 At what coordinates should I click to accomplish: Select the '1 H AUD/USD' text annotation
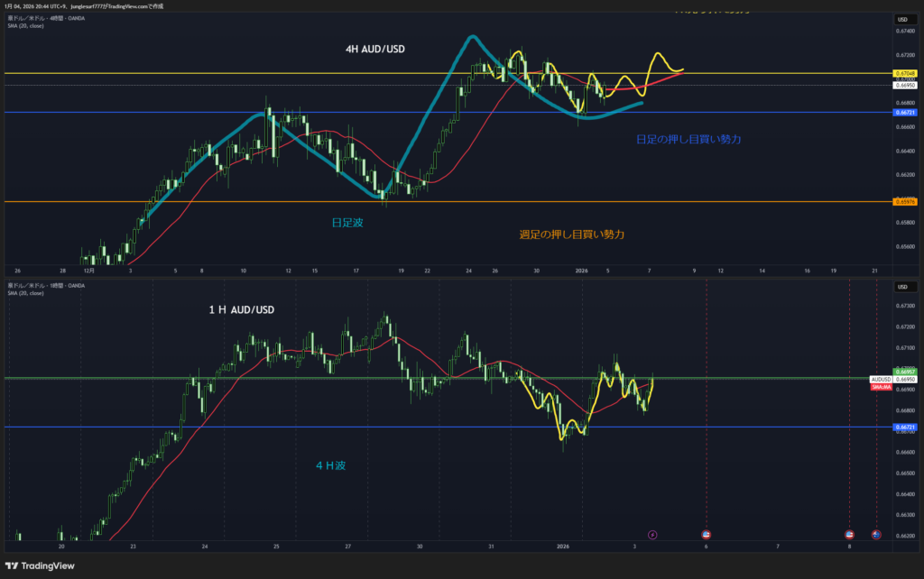(x=241, y=310)
